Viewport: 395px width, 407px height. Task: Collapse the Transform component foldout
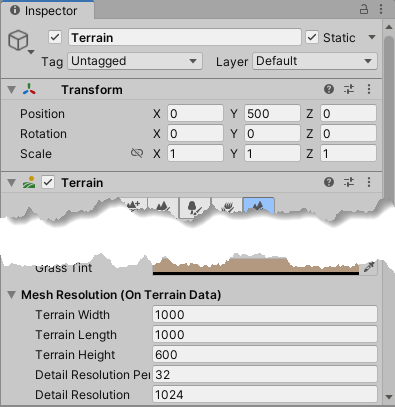click(x=12, y=89)
